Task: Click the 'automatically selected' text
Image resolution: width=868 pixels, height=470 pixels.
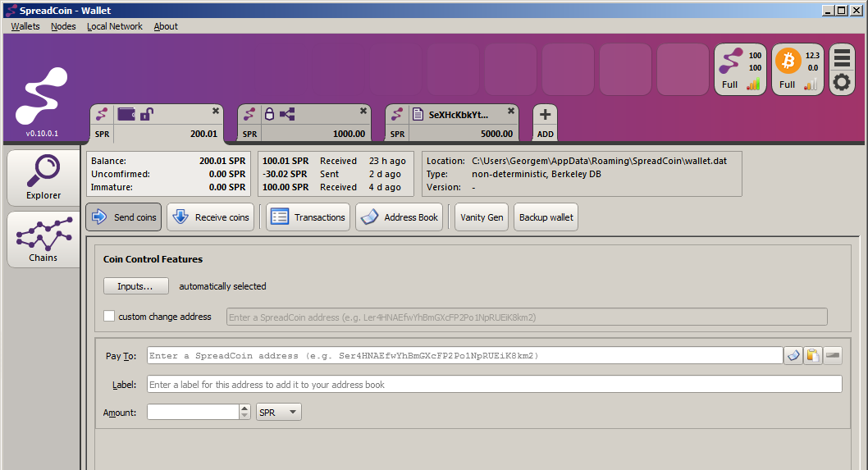Action: 222,286
